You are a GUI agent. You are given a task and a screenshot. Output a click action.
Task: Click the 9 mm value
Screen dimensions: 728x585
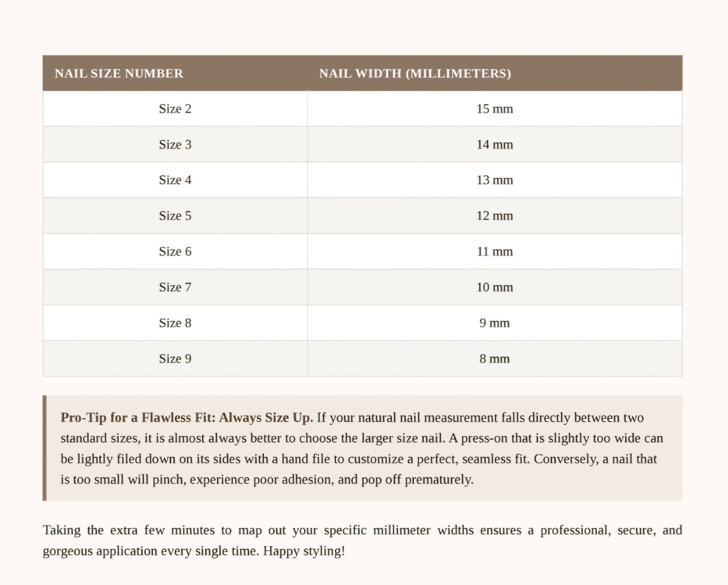495,323
